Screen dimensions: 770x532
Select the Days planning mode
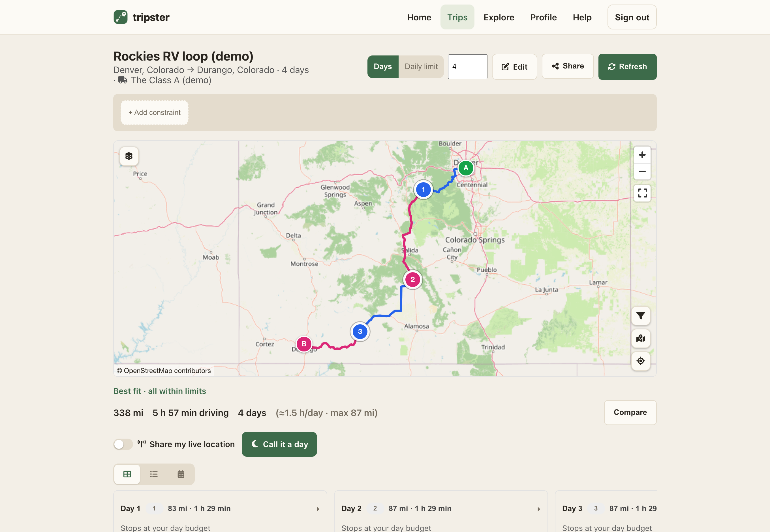(383, 67)
